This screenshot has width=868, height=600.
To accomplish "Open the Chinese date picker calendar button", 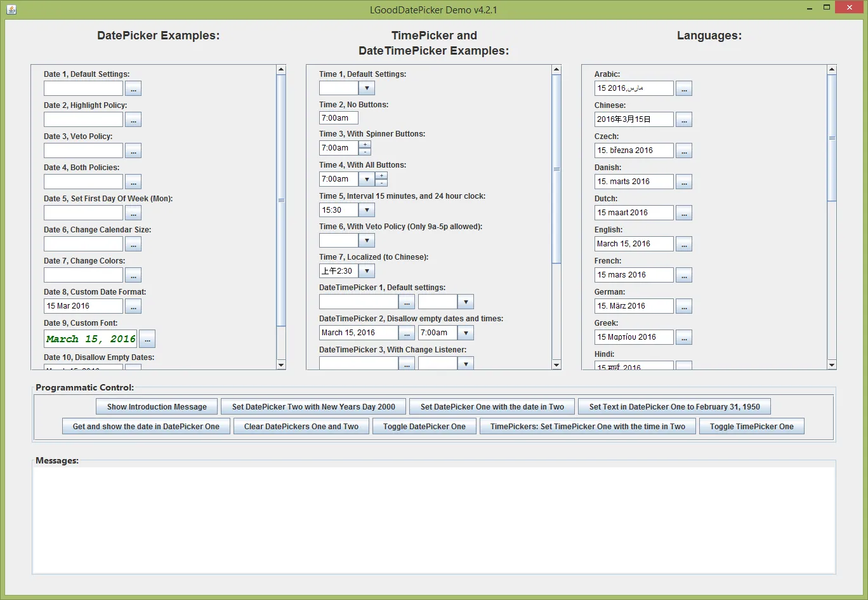I will [684, 119].
